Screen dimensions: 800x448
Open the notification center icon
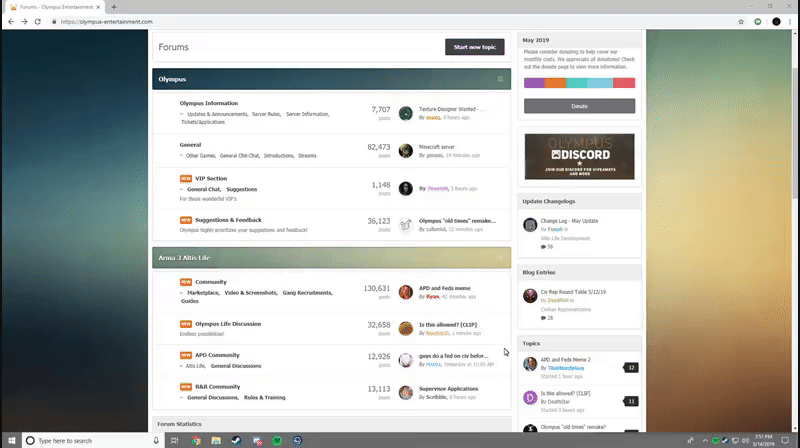pyautogui.click(x=785, y=440)
